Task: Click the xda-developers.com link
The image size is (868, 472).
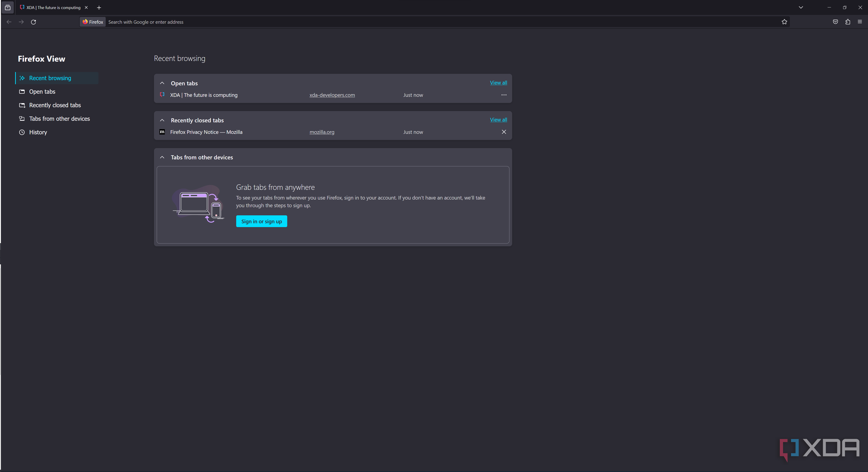Action: click(332, 95)
